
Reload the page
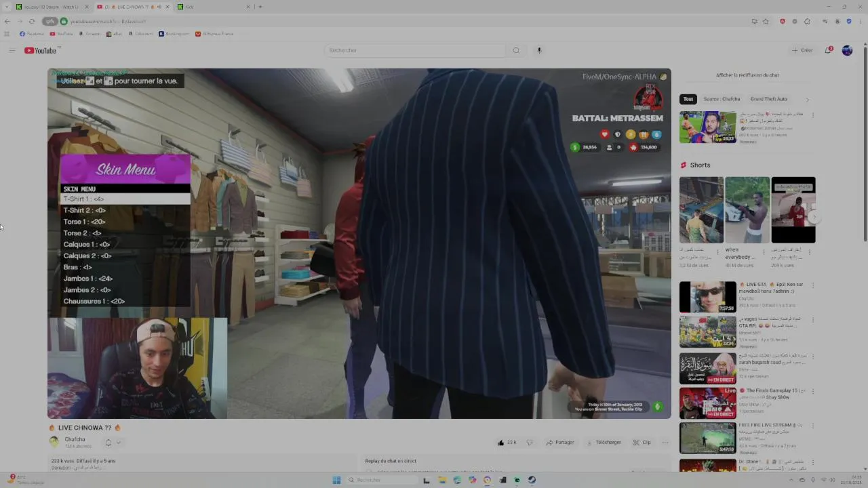click(x=31, y=21)
